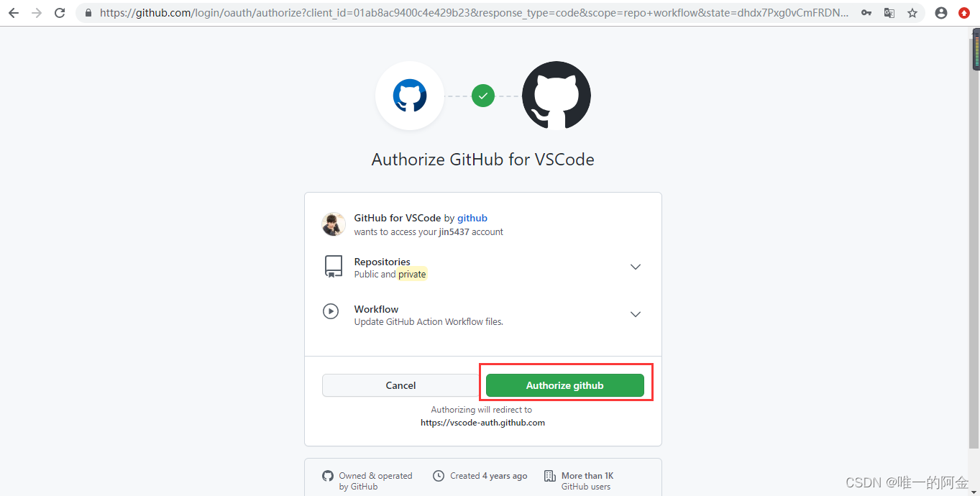Open the github owner link
Screen dimensions: 980x496
click(x=472, y=218)
